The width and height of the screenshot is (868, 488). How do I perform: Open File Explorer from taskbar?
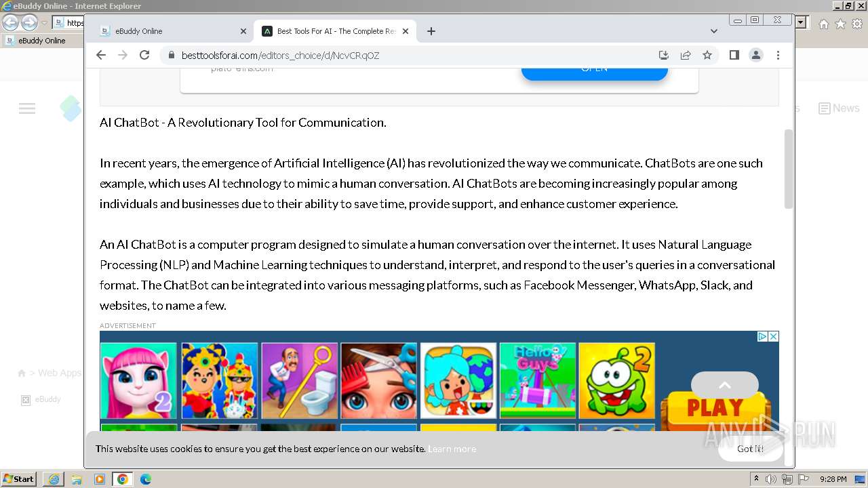(x=77, y=479)
